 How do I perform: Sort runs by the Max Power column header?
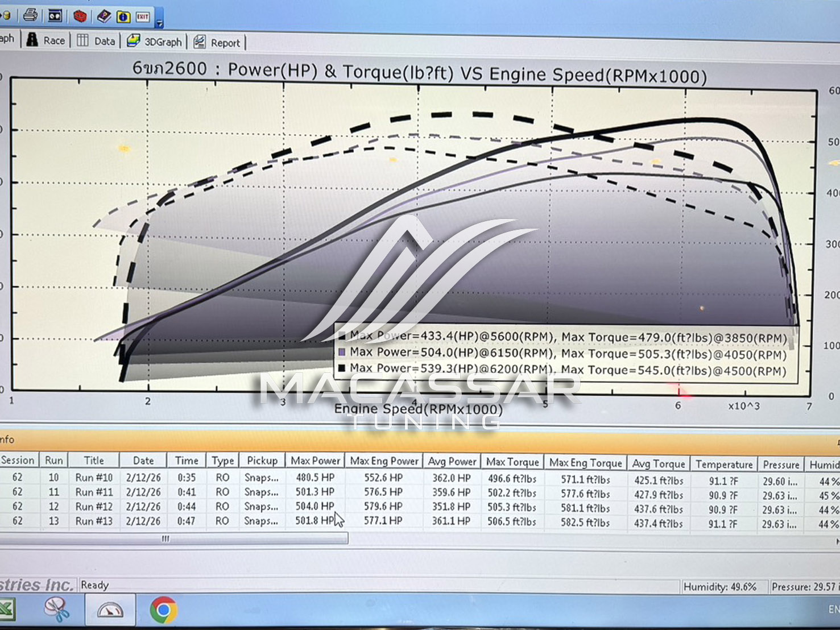315,461
